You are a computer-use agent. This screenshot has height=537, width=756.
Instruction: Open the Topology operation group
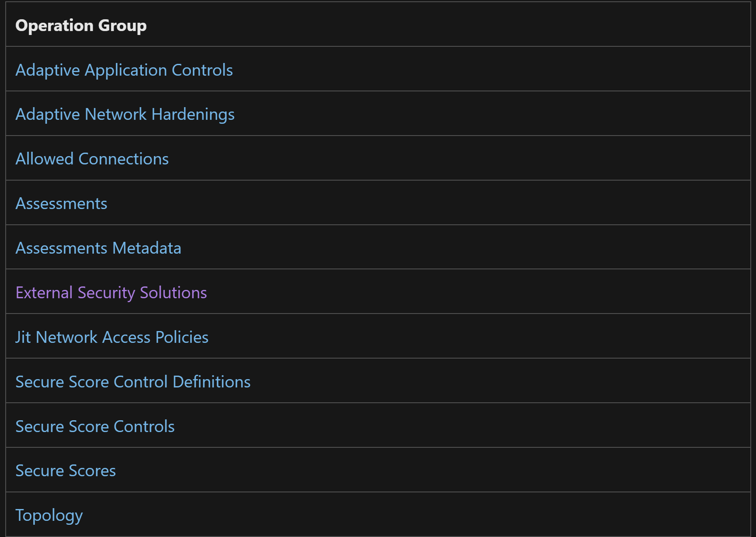pos(49,516)
